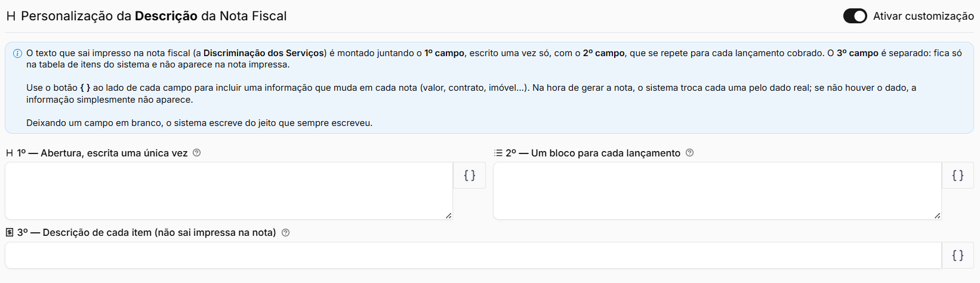The image size is (980, 283).
Task: Focus the 1º Abertura text area
Action: pyautogui.click(x=229, y=191)
